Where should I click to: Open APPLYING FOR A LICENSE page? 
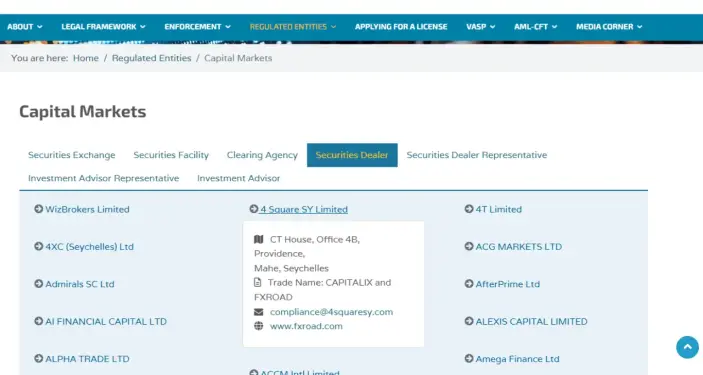[x=401, y=27]
